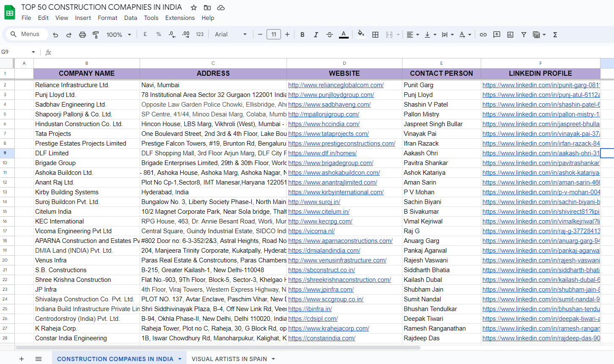
Task: Open the Format menu
Action: coord(107,18)
